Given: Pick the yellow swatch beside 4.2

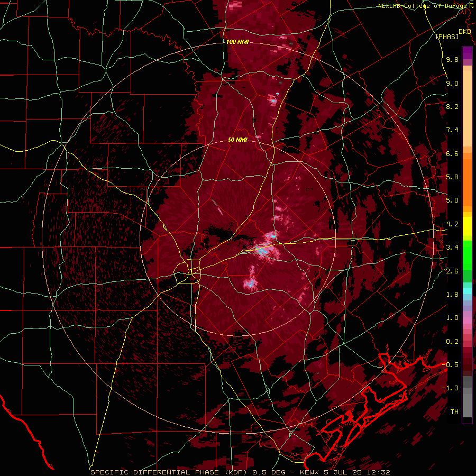Looking at the screenshot, I should pyautogui.click(x=467, y=226).
